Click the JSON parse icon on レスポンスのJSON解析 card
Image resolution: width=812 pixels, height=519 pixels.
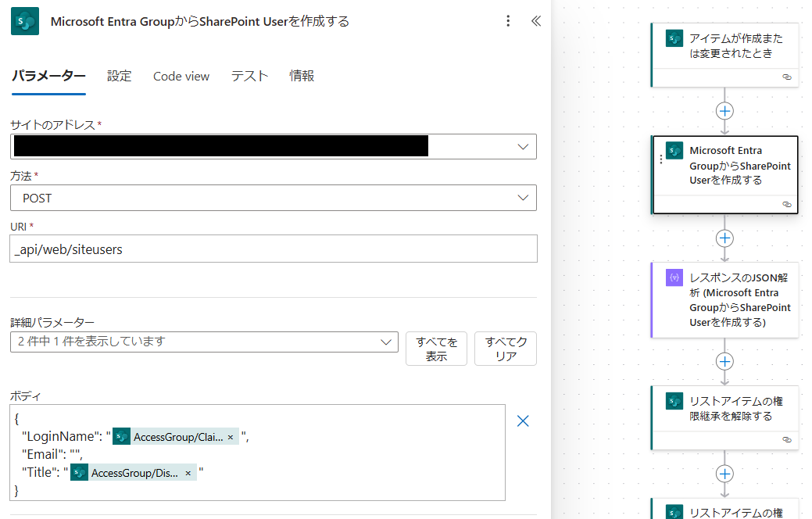coord(675,277)
